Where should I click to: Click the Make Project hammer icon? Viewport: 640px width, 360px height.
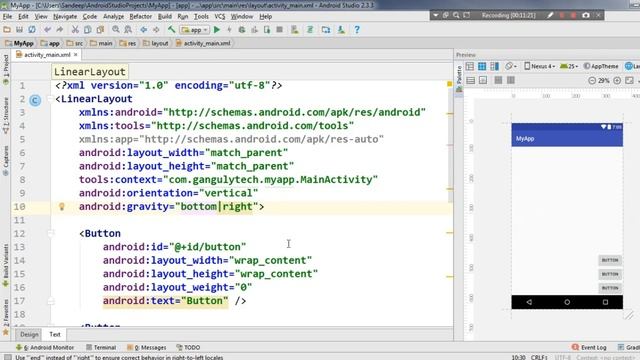coord(171,29)
